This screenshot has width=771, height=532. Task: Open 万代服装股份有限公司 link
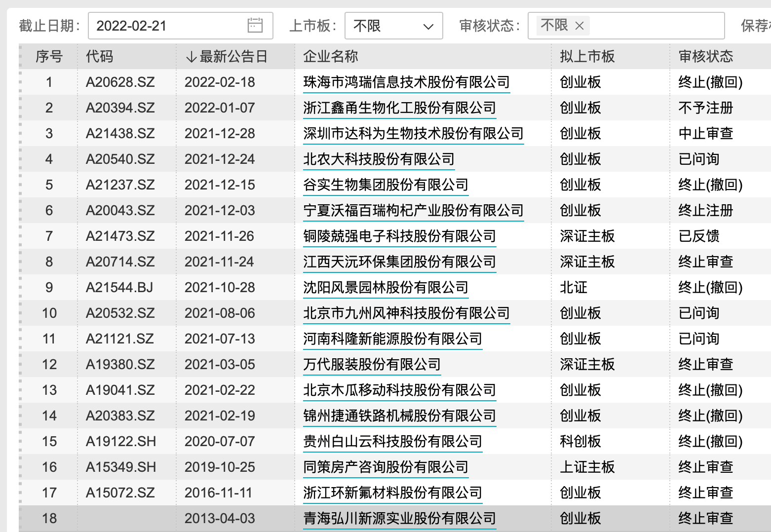(x=372, y=364)
